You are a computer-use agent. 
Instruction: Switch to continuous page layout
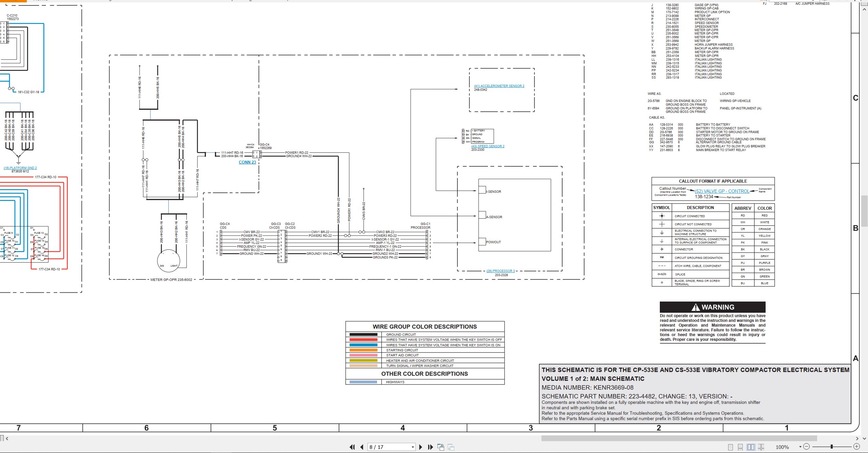[x=741, y=447]
